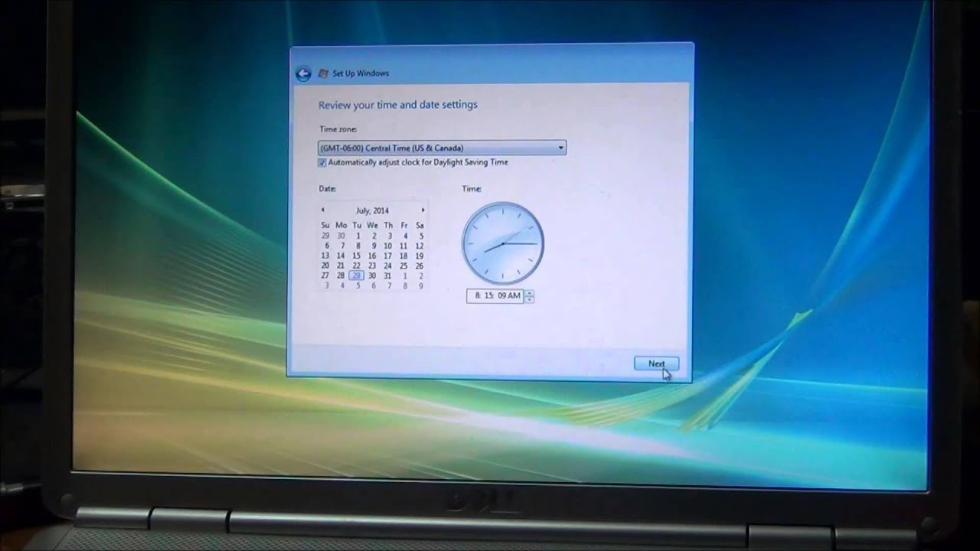This screenshot has width=980, height=551.
Task: Select July 30 next to the highlighted date
Action: [x=372, y=275]
